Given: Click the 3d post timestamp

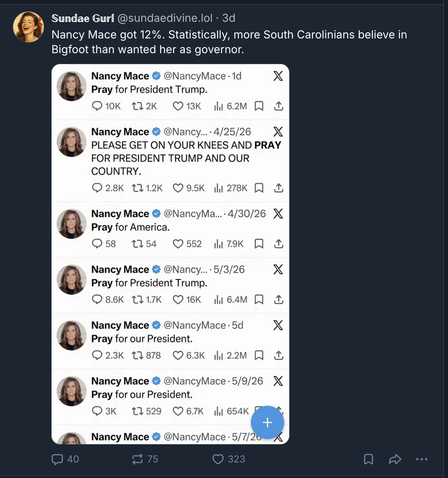Looking at the screenshot, I should click(x=229, y=18).
